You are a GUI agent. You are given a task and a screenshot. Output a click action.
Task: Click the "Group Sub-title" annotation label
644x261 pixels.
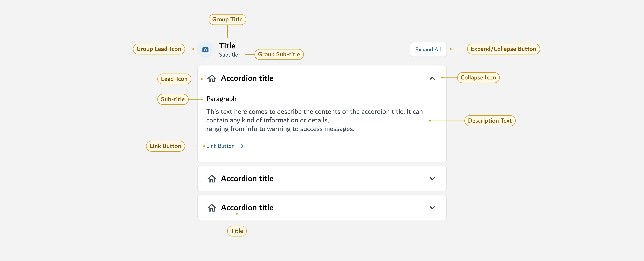tap(279, 54)
